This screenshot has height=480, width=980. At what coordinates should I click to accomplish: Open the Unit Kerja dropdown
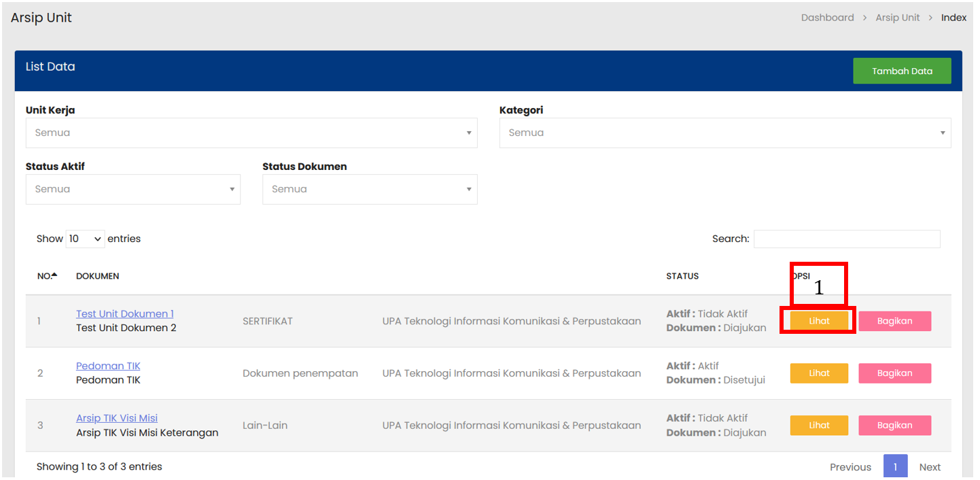(251, 133)
